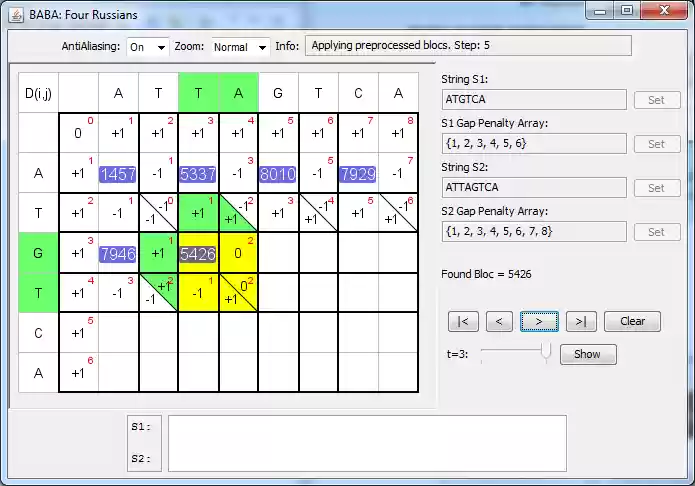Step forward with the > button

pyautogui.click(x=539, y=321)
